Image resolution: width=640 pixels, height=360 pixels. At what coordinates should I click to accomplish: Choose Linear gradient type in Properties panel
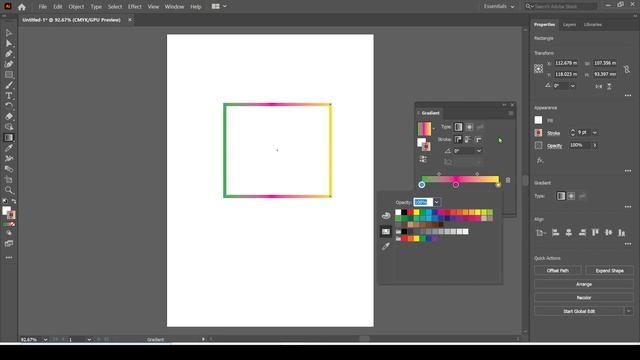(x=561, y=196)
